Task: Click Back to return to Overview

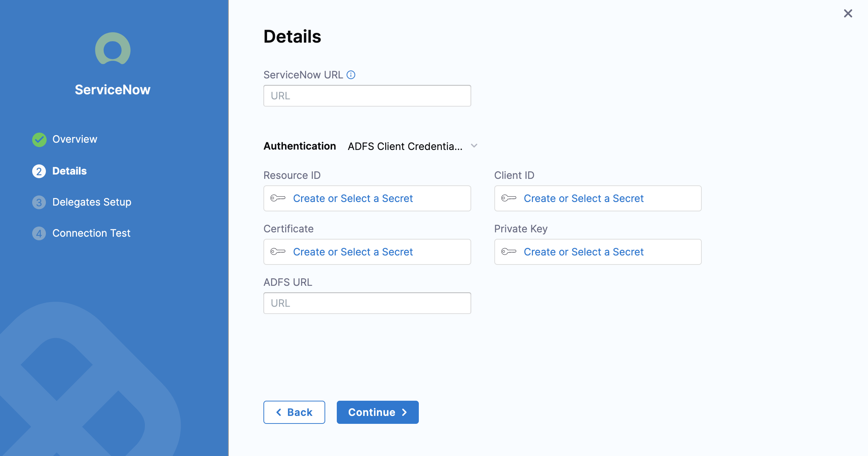Action: pos(295,412)
